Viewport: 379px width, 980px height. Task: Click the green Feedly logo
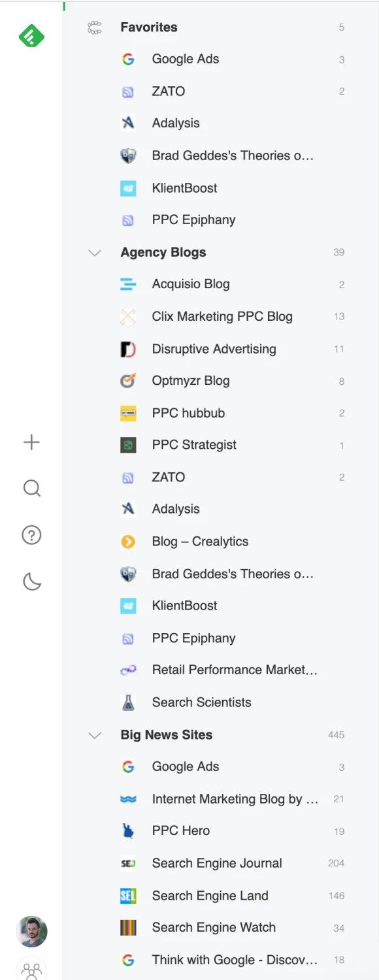coord(31,35)
